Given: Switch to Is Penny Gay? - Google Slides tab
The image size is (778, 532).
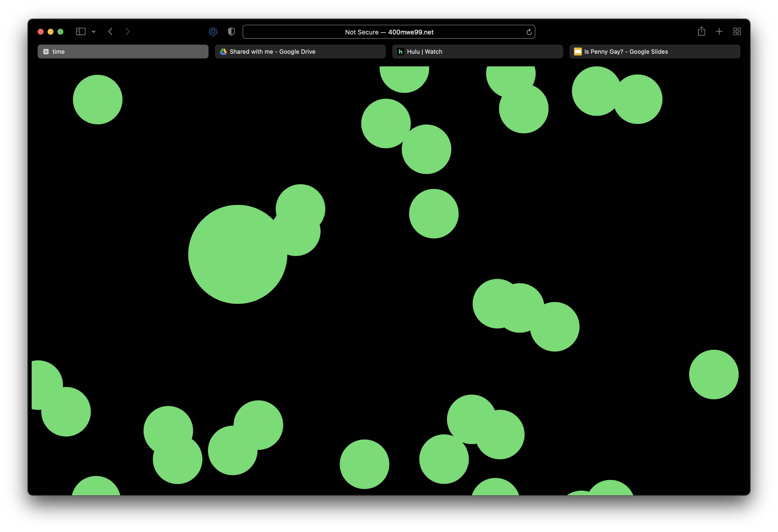Looking at the screenshot, I should tap(654, 52).
